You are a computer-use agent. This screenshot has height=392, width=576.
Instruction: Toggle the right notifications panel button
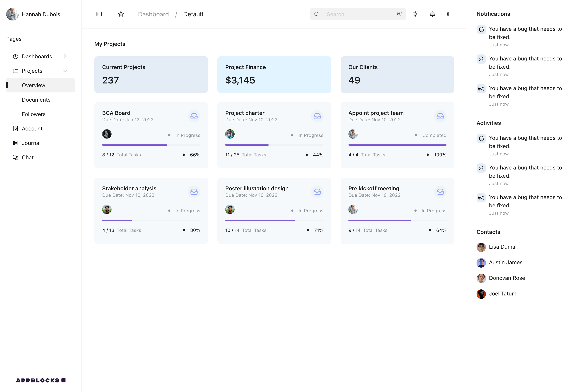(449, 14)
